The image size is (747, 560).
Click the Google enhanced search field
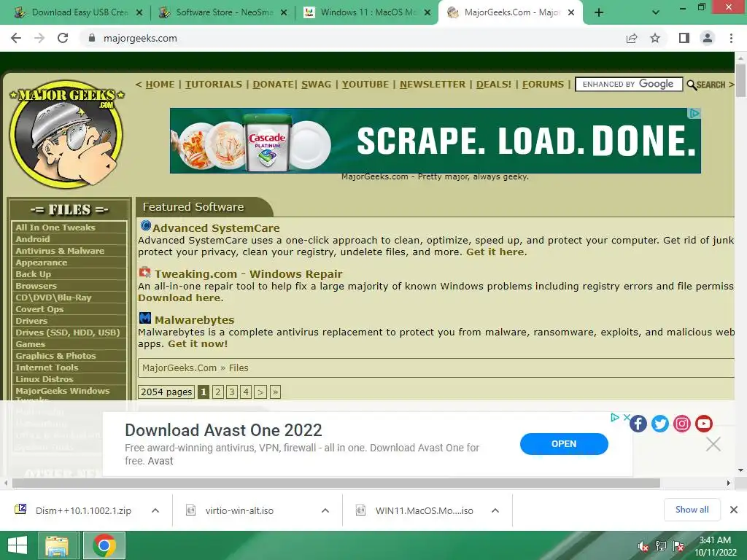coord(629,85)
